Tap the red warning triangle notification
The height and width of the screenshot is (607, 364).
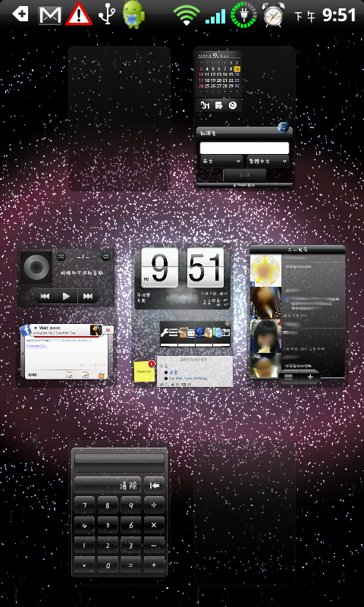[79, 14]
